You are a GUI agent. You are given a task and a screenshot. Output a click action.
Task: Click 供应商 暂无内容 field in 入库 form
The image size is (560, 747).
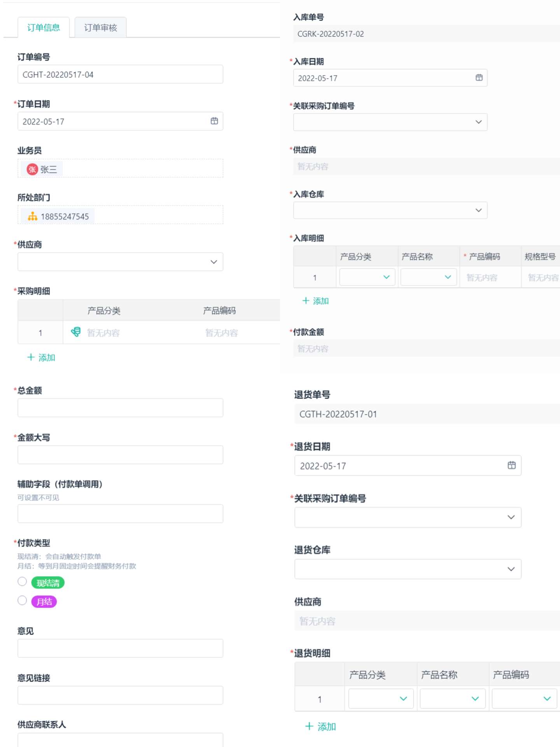click(x=427, y=167)
